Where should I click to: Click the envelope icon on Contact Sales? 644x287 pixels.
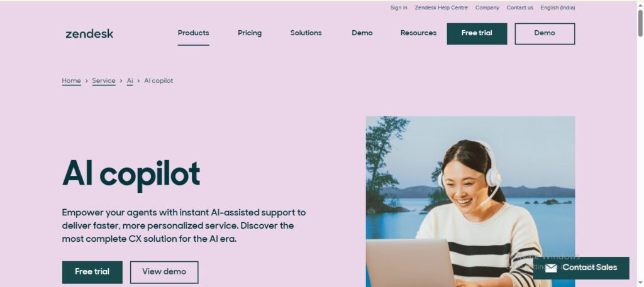coord(551,268)
